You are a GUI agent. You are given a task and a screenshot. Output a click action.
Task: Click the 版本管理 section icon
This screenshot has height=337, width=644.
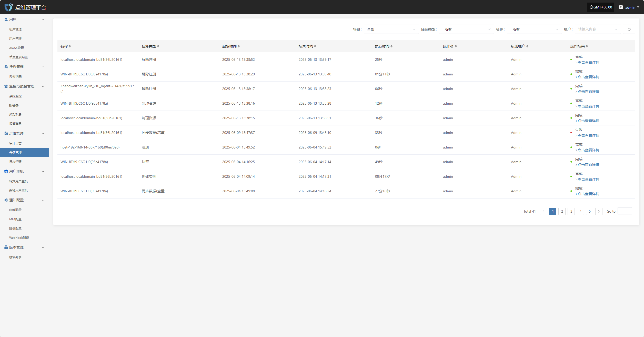[6, 247]
